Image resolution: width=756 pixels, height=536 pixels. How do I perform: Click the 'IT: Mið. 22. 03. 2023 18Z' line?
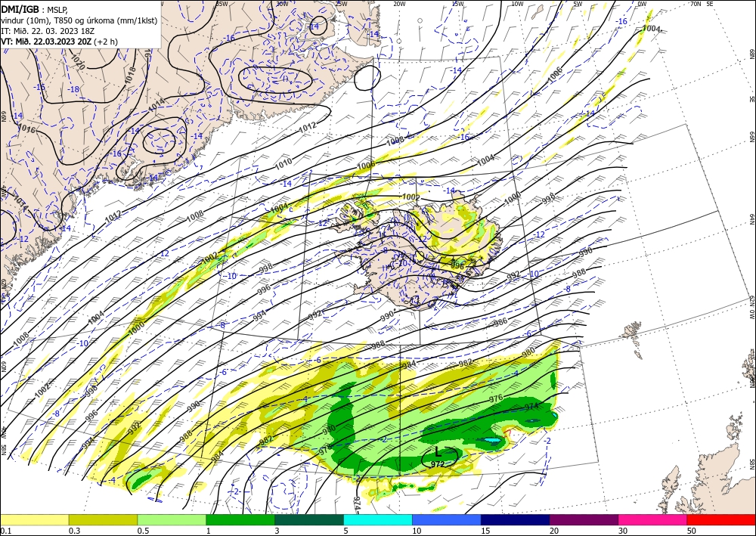coord(48,31)
